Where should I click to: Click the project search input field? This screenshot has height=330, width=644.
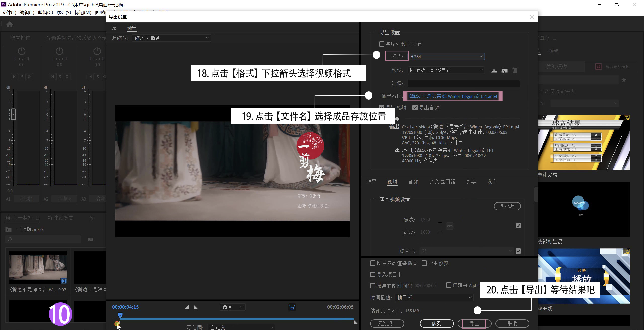(43, 239)
